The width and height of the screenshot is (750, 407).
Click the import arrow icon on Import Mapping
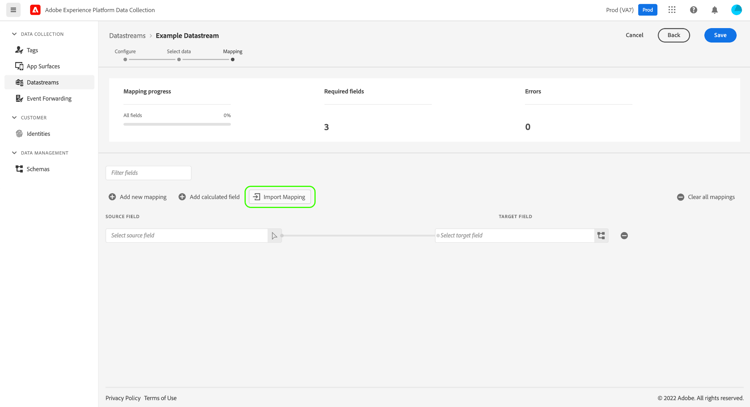(x=256, y=197)
